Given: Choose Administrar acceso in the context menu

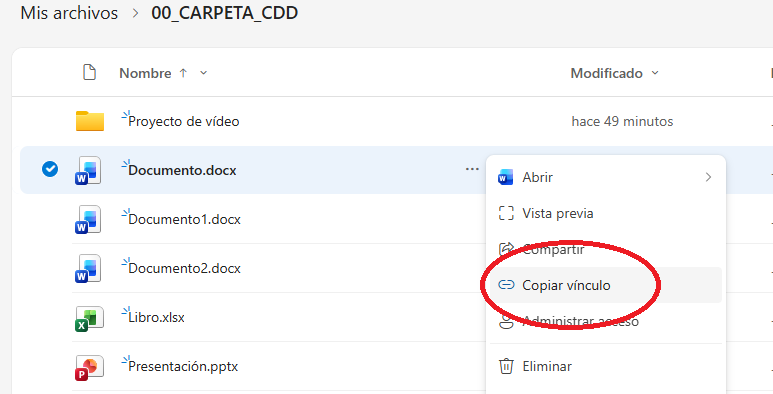Looking at the screenshot, I should pyautogui.click(x=605, y=321).
